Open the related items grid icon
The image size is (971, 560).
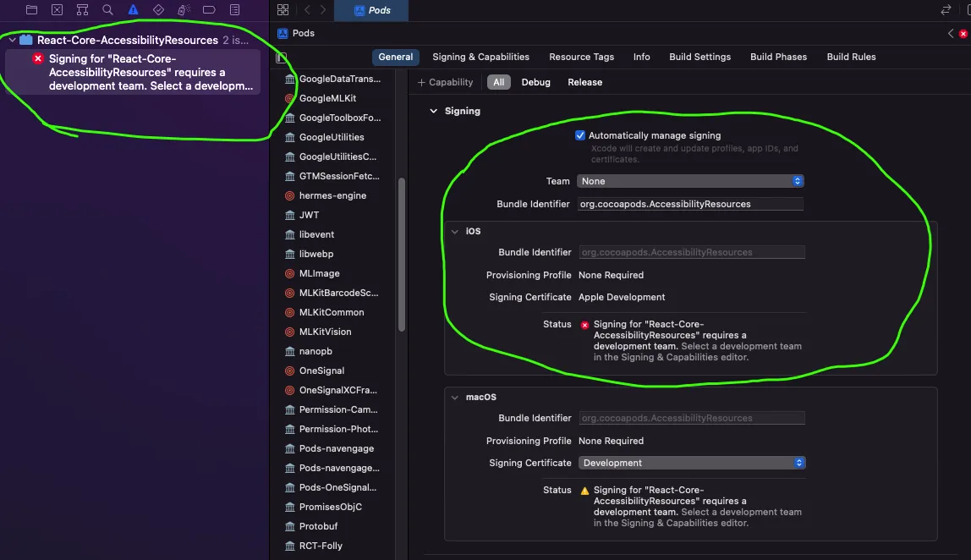click(283, 10)
